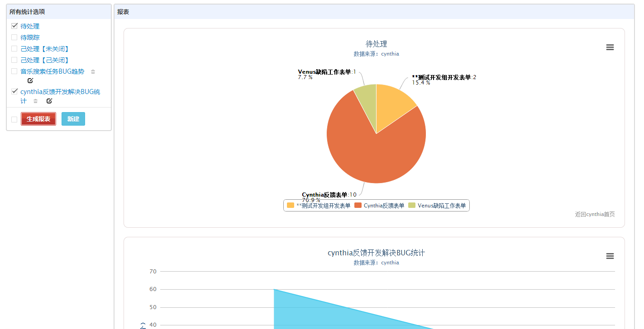Edit the cynthia反馈开发解决BUG统计 entry (pencil icon)
Screen dimensions: 644x329
[x=49, y=101]
